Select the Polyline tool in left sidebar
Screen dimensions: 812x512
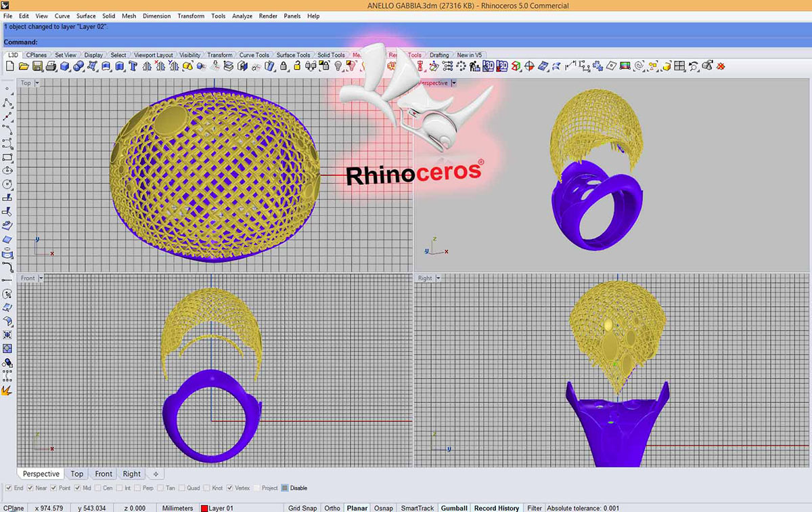pos(7,103)
